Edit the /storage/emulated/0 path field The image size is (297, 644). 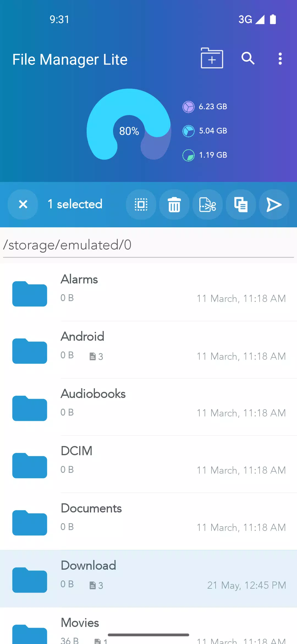tap(148, 245)
